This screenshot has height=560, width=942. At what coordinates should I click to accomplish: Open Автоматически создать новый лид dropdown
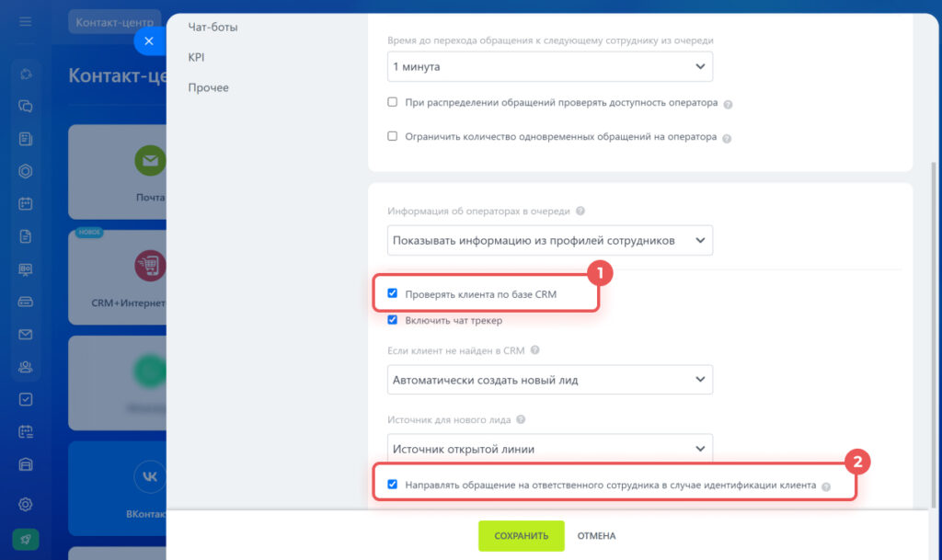pyautogui.click(x=549, y=379)
